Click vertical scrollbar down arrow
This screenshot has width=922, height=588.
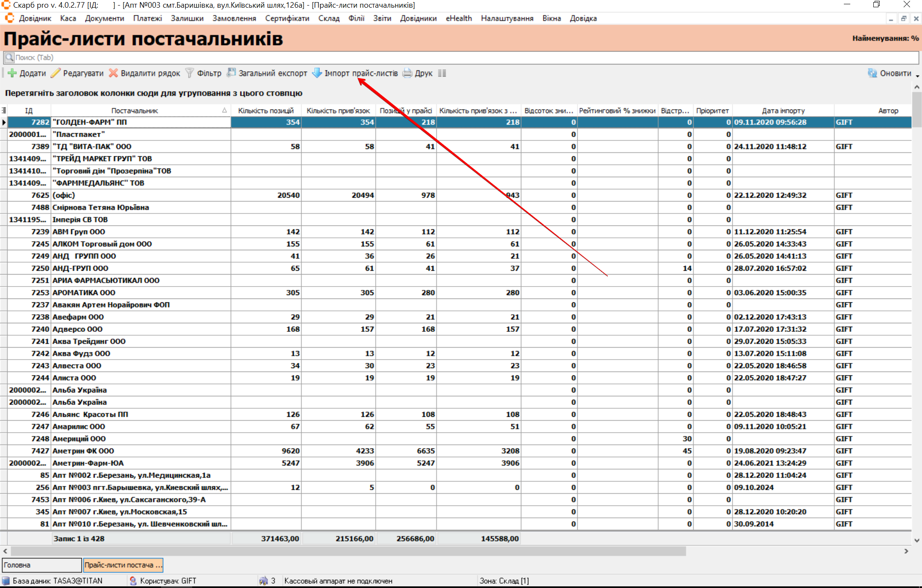917,540
